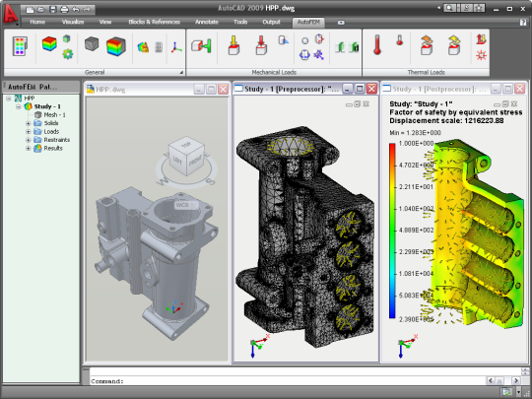Click the Open file quick access icon
This screenshot has height=399, width=532.
point(41,10)
